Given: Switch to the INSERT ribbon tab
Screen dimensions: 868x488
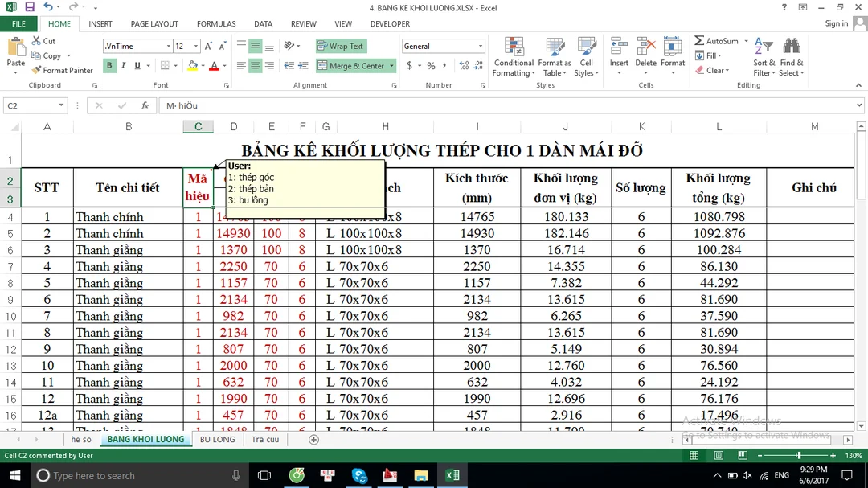Looking at the screenshot, I should click(x=100, y=24).
